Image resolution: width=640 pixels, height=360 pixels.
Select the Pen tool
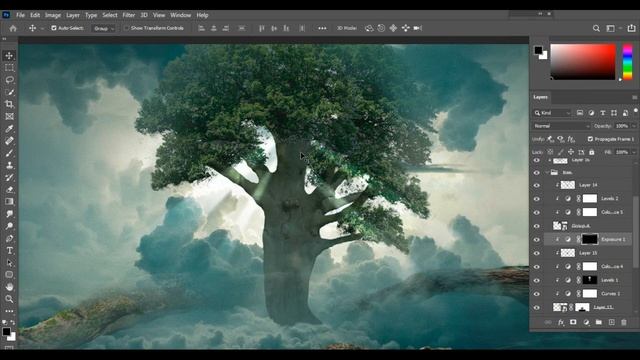[9, 238]
